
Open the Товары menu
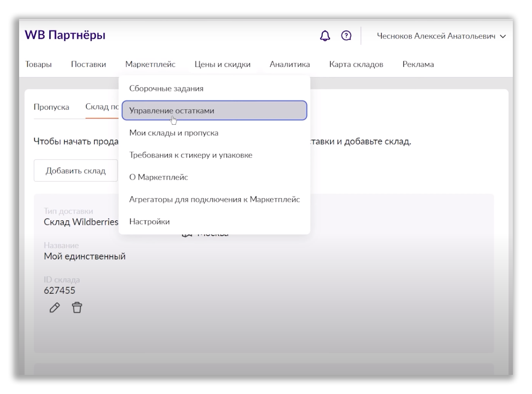[38, 64]
